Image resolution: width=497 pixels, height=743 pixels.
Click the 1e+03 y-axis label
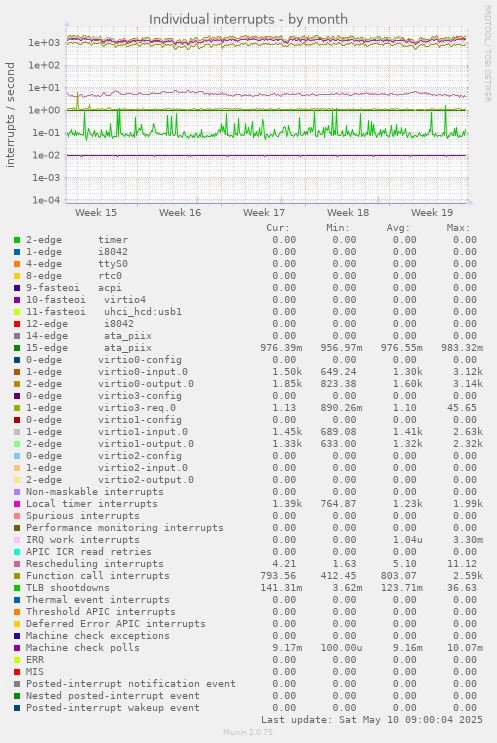point(44,43)
